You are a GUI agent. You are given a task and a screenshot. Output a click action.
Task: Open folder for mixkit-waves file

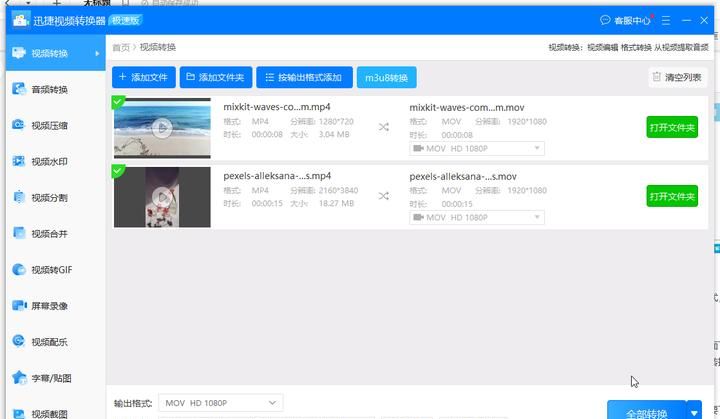672,127
